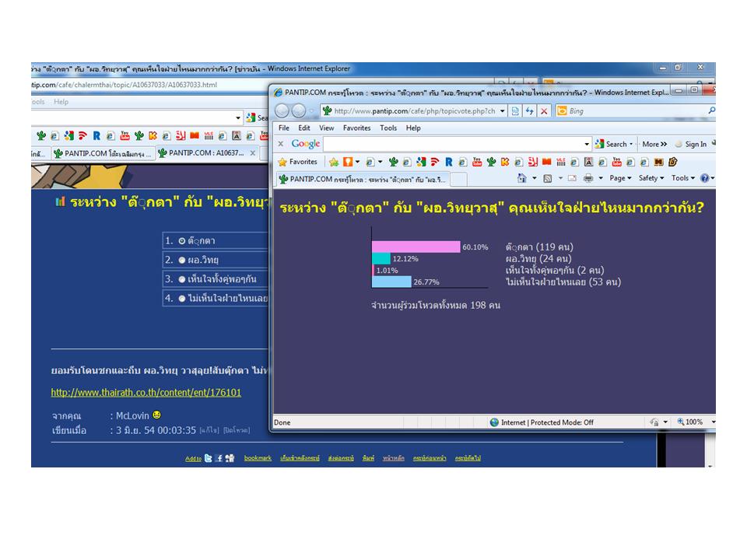747x560 pixels.
Task: Click the blue R favorite in the vote window
Action: pyautogui.click(x=449, y=162)
